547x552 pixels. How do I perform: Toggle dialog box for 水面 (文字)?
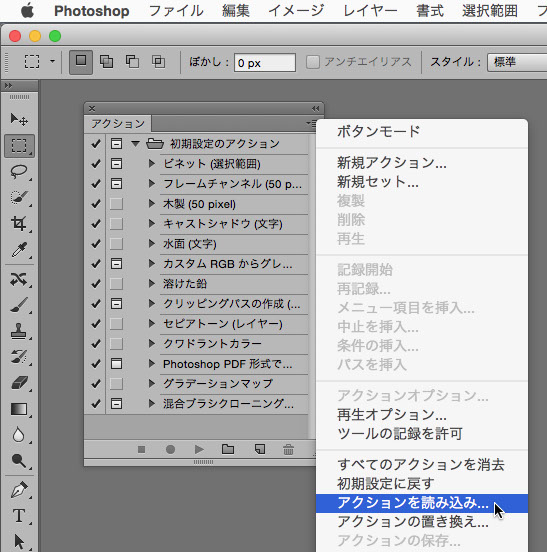(116, 244)
